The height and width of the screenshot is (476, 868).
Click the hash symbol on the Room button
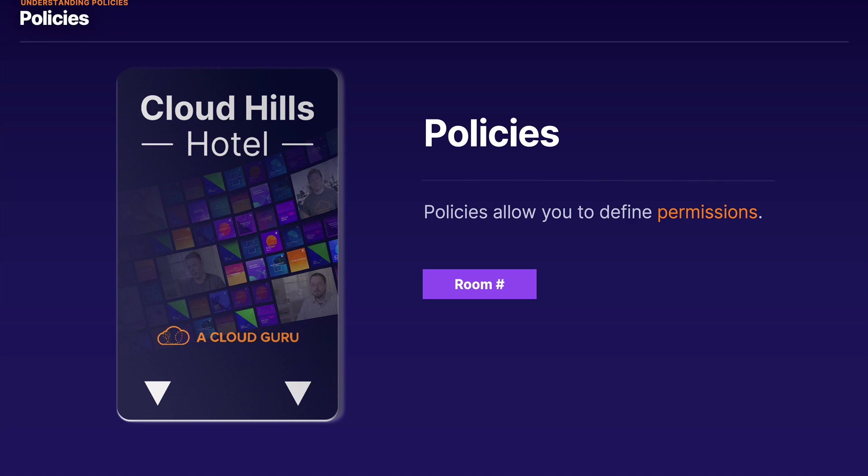coord(500,284)
